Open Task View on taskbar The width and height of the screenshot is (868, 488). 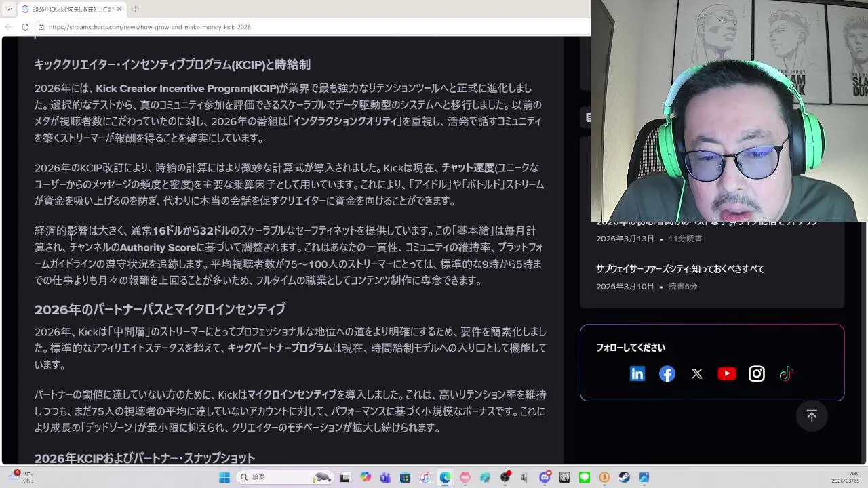[344, 477]
